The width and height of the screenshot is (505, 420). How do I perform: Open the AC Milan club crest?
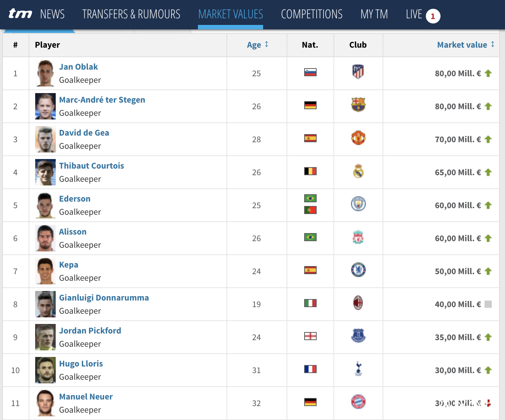click(x=358, y=303)
